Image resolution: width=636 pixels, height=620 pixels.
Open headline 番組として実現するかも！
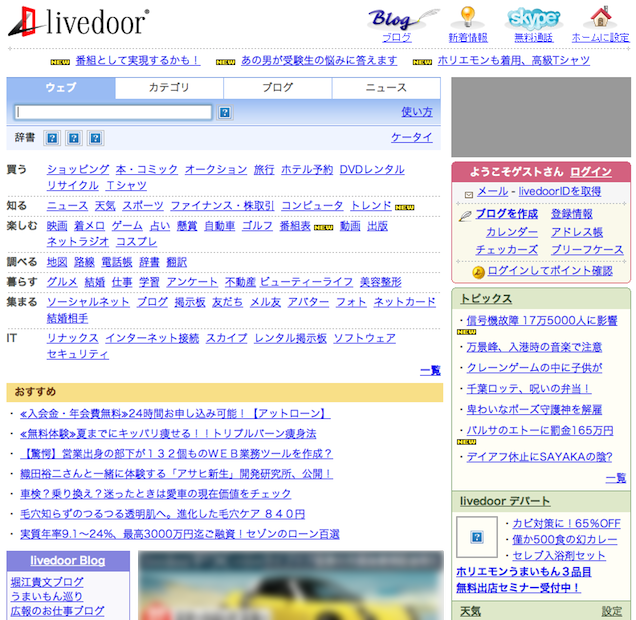pos(138,60)
